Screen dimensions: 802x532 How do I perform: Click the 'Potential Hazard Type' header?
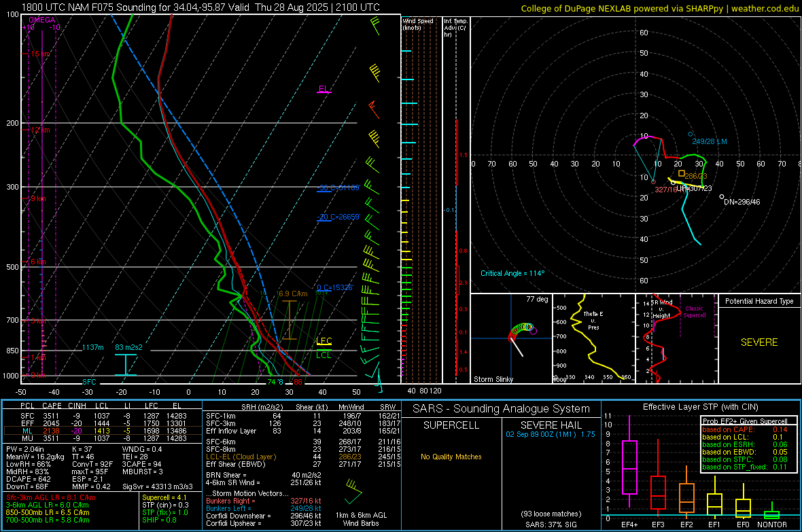coord(759,301)
